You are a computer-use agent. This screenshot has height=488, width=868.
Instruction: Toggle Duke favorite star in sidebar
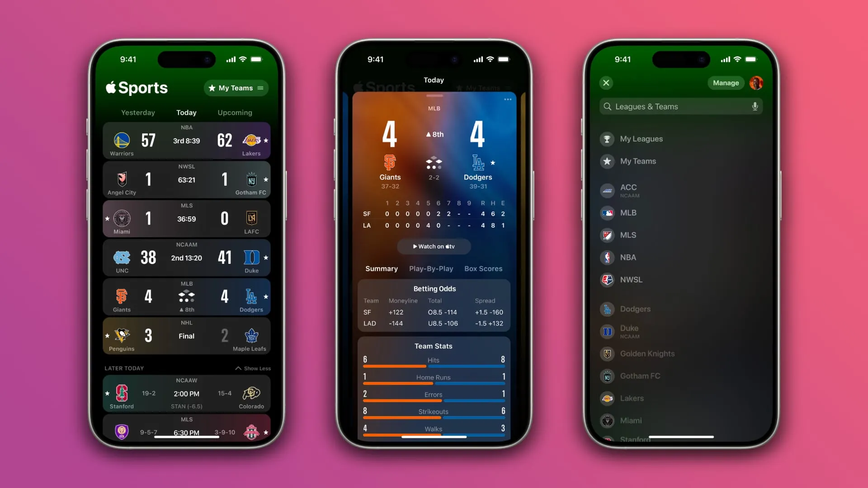[757, 331]
